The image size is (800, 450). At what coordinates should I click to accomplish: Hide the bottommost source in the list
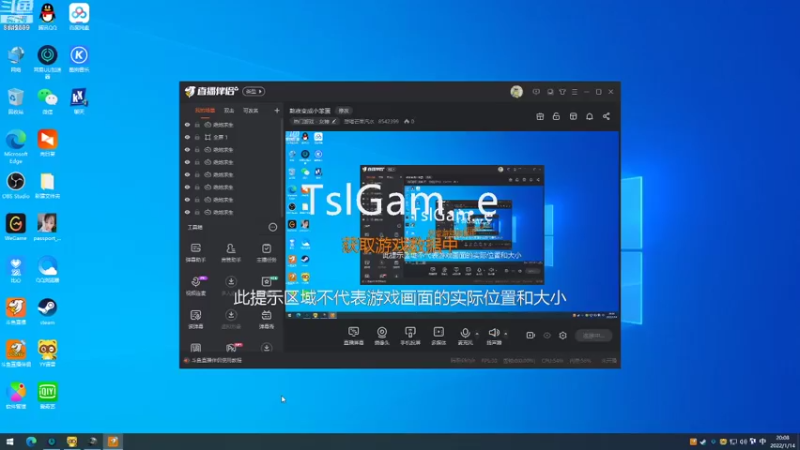(187, 212)
